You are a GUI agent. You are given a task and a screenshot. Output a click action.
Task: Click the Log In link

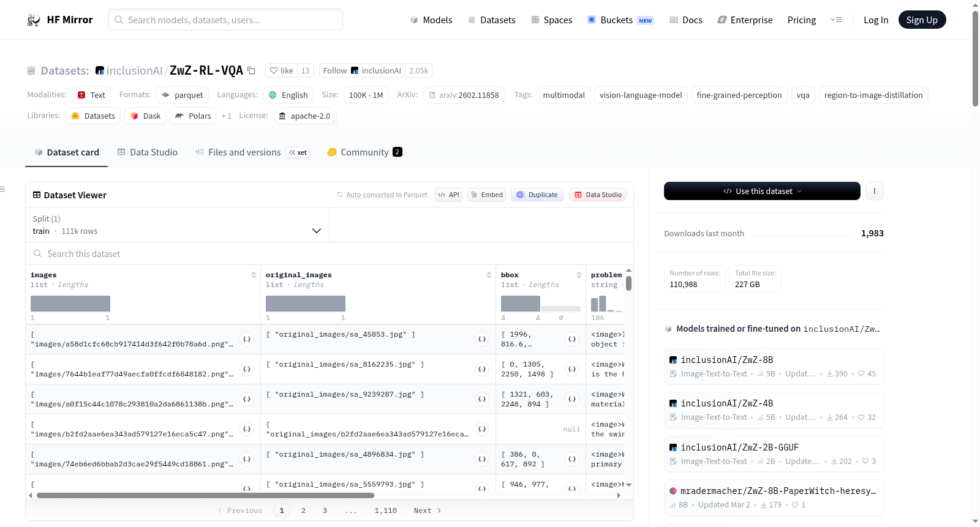click(876, 20)
